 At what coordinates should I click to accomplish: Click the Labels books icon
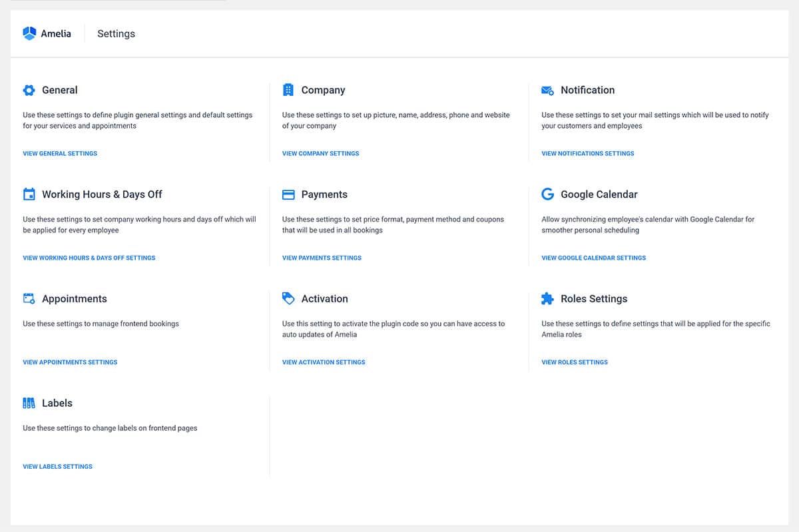coord(29,403)
